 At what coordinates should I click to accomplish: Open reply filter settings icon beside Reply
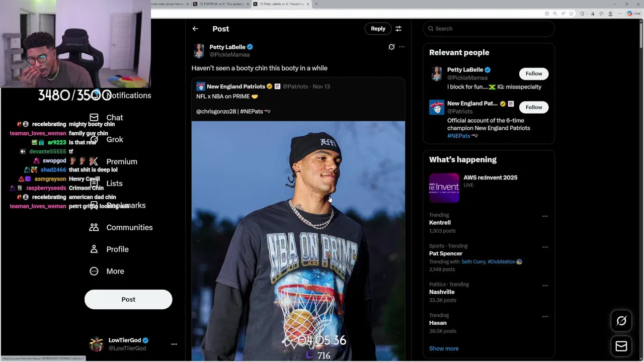398,29
